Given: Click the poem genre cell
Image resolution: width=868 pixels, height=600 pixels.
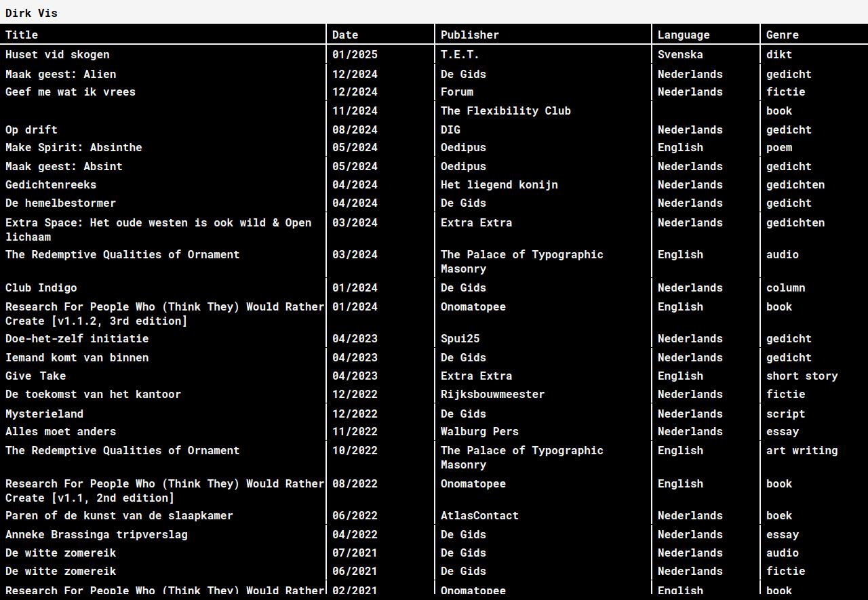Looking at the screenshot, I should 779,147.
